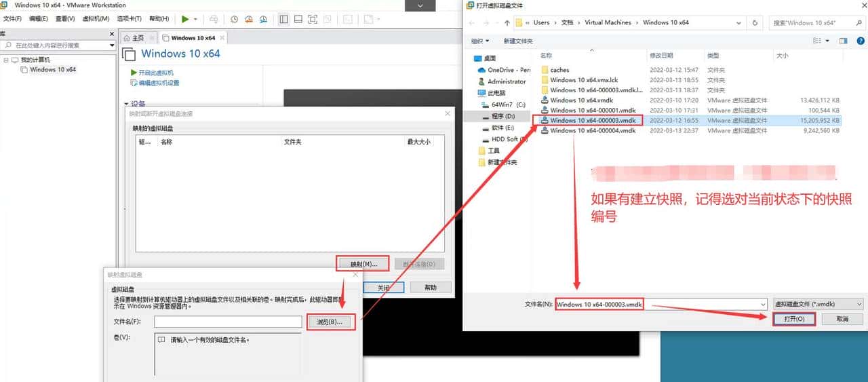
Task: Close the library panel with the X icon
Action: (112, 33)
